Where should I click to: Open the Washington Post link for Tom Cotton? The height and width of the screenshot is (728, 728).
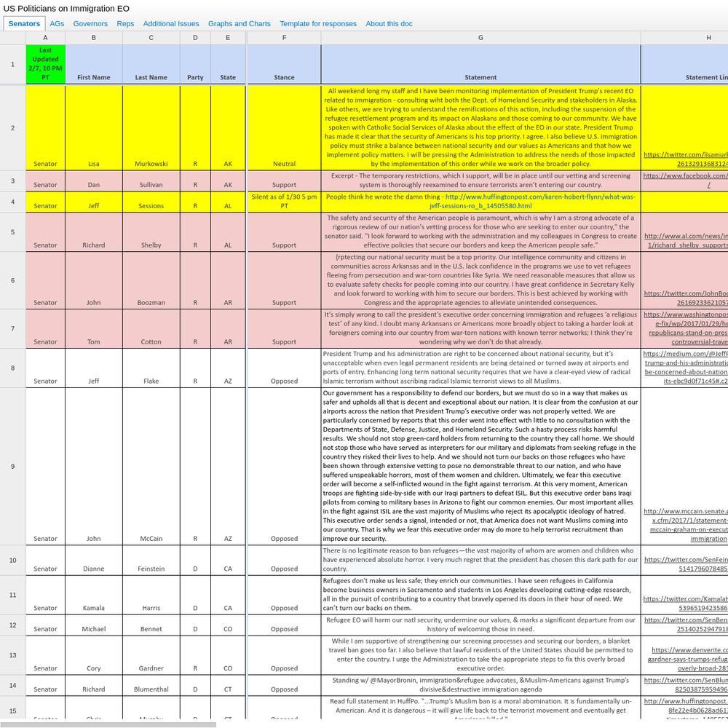coord(685,328)
